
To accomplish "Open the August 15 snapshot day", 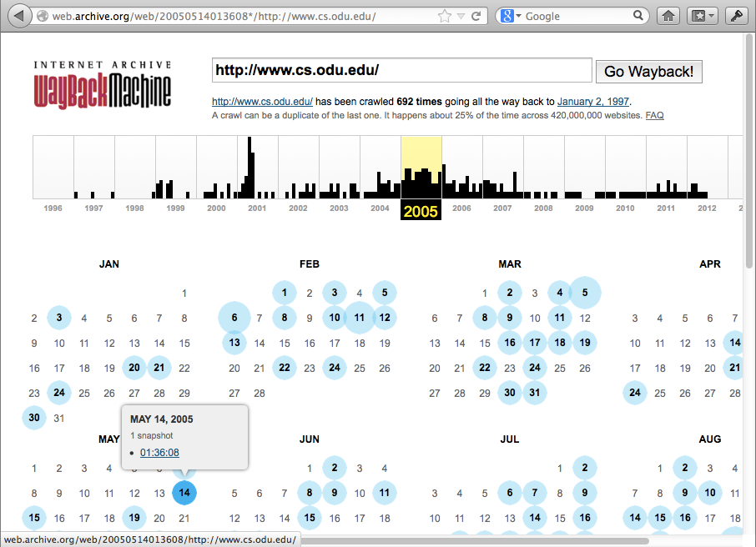I will tap(660, 518).
